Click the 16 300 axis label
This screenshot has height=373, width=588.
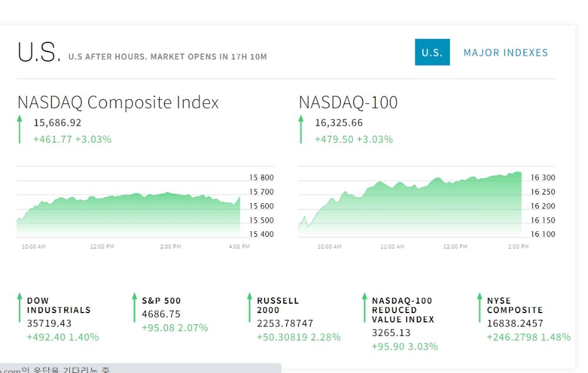tap(543, 177)
